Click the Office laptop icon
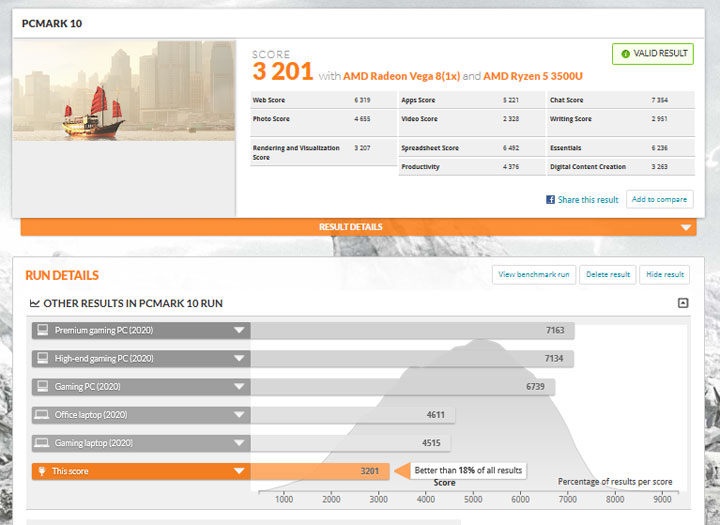 [42, 414]
